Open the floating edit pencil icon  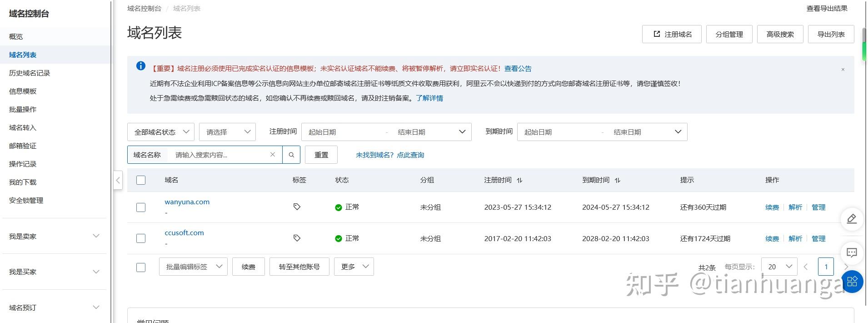[852, 219]
